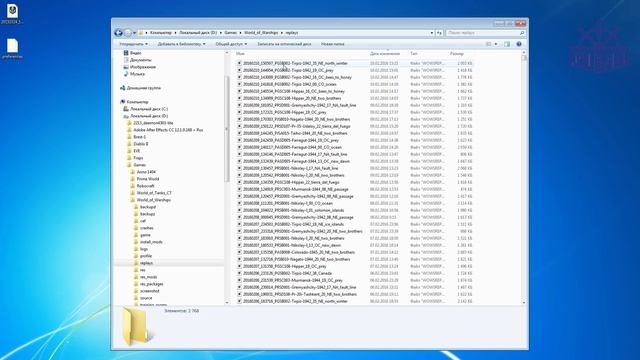The width and height of the screenshot is (640, 360).
Task: Go back using the Explorer back arrow
Action: (x=118, y=33)
